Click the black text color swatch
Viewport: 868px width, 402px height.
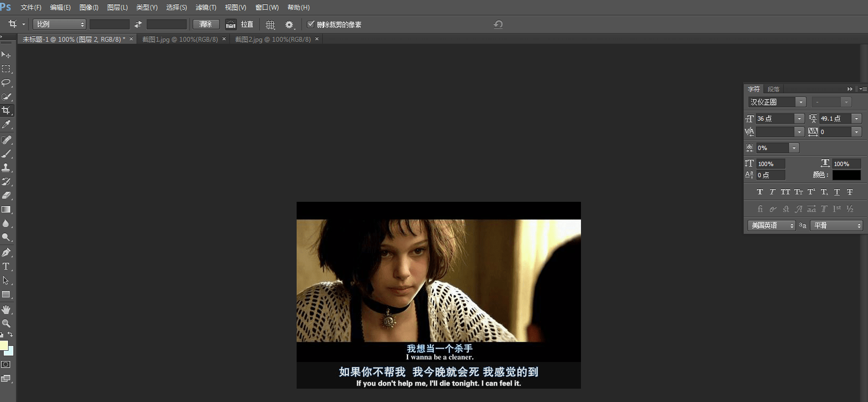(x=846, y=175)
